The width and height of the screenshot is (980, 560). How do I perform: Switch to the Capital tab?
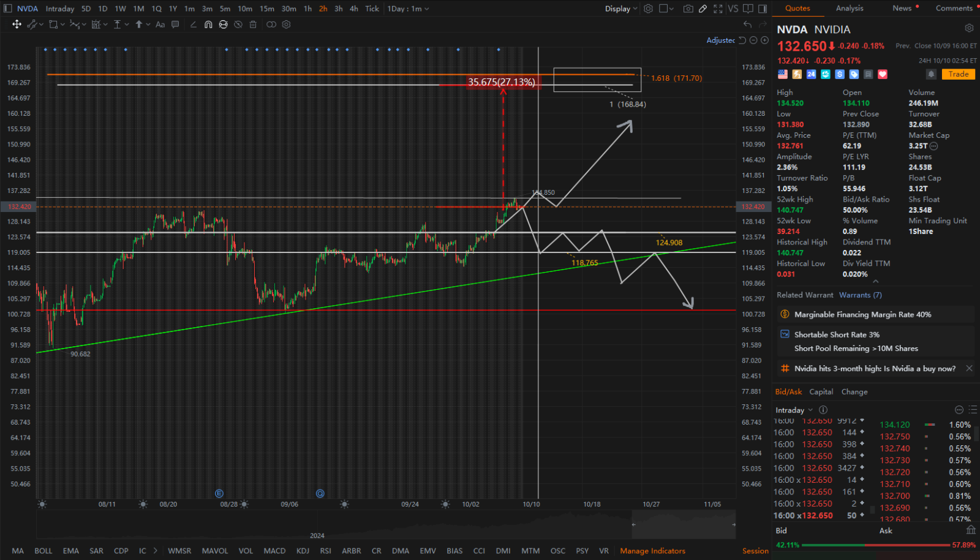[821, 392]
